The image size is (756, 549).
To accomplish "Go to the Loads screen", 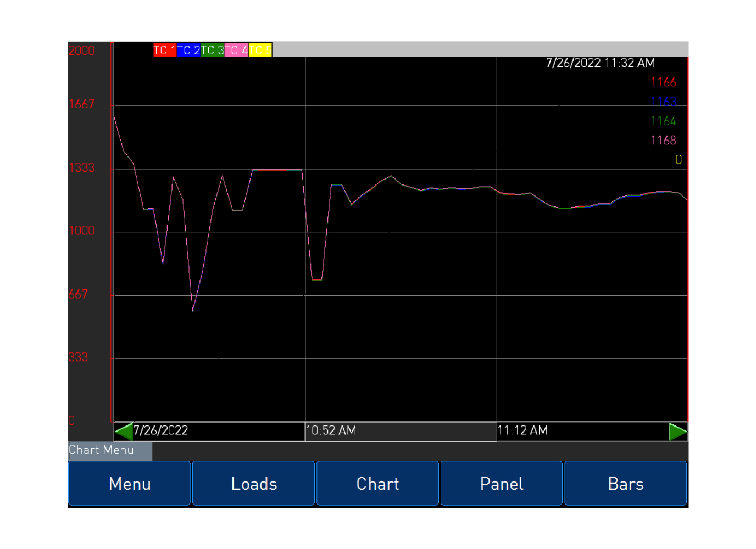I will tap(253, 483).
